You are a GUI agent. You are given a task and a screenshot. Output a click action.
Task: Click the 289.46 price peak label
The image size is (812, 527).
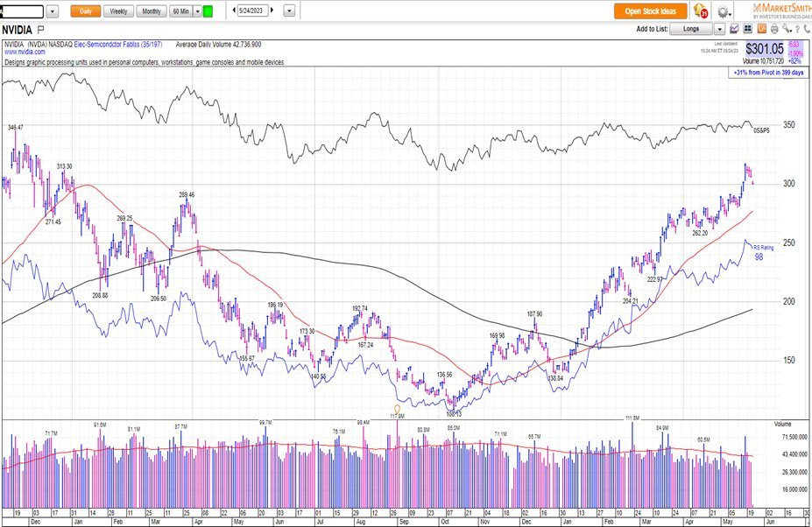coord(187,194)
